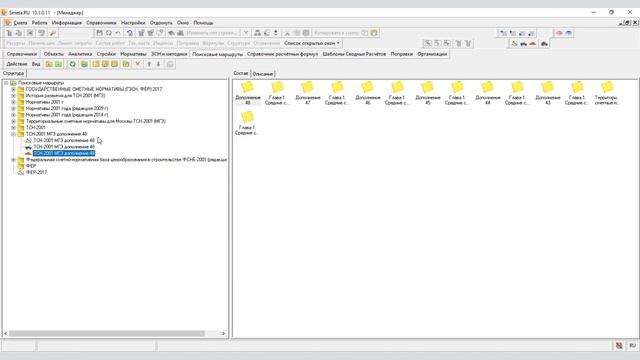Move item down with the down arrow icon
Viewport: 640px width, 360px height.
pos(158,64)
